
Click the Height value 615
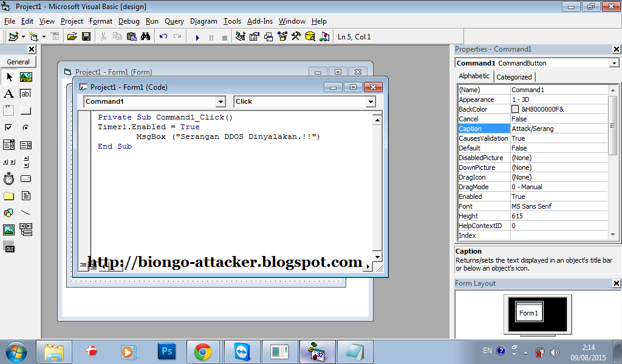(x=518, y=216)
